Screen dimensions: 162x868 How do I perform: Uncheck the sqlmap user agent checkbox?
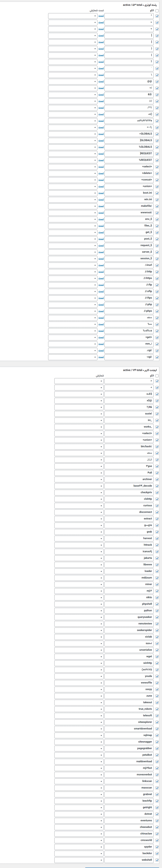pyautogui.click(x=157, y=736)
